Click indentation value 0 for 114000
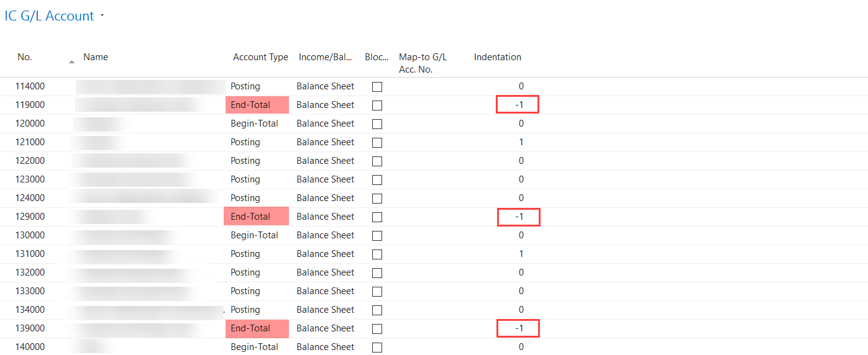Image resolution: width=868 pixels, height=355 pixels. click(x=521, y=86)
